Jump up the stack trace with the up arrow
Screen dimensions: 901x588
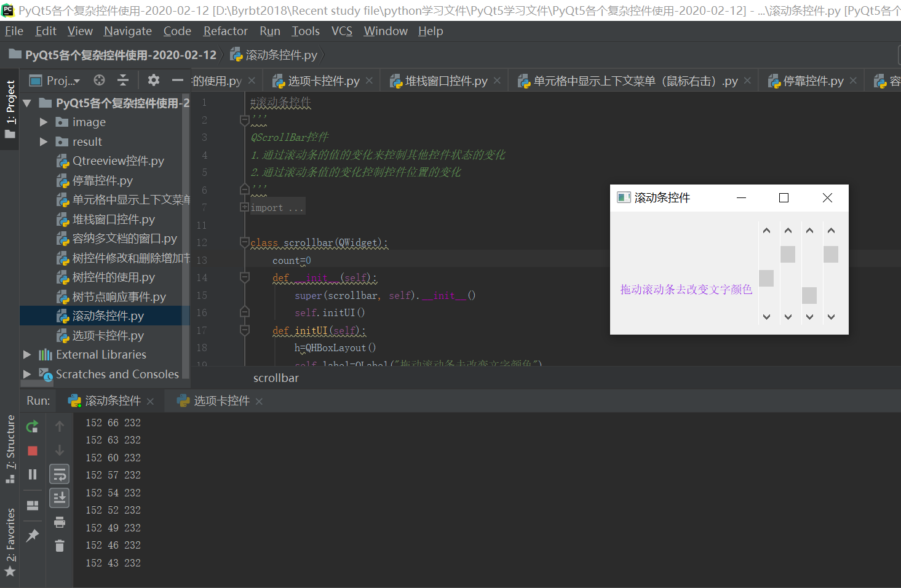[x=60, y=426]
